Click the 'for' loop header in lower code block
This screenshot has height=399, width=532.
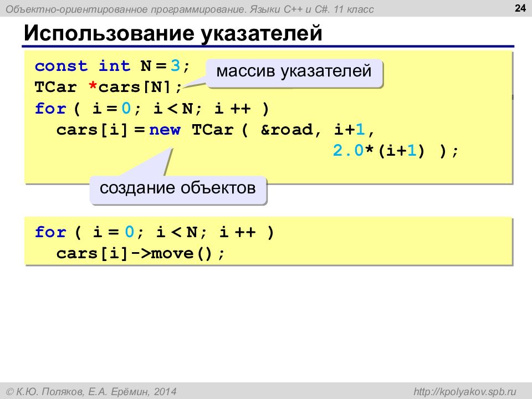[155, 232]
